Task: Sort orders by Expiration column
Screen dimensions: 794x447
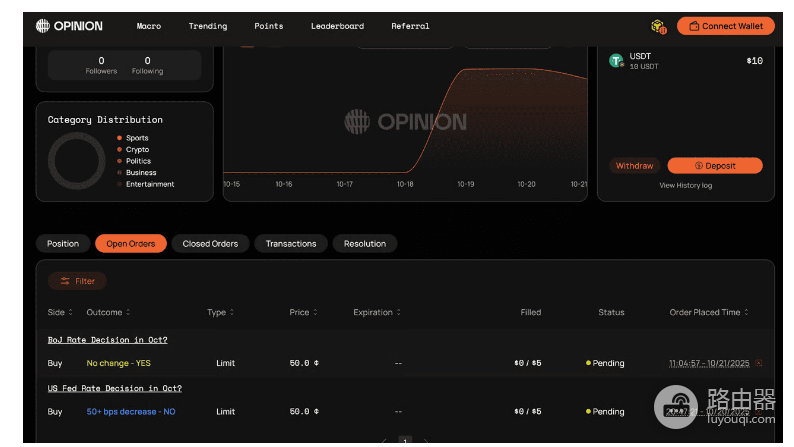Action: 377,312
